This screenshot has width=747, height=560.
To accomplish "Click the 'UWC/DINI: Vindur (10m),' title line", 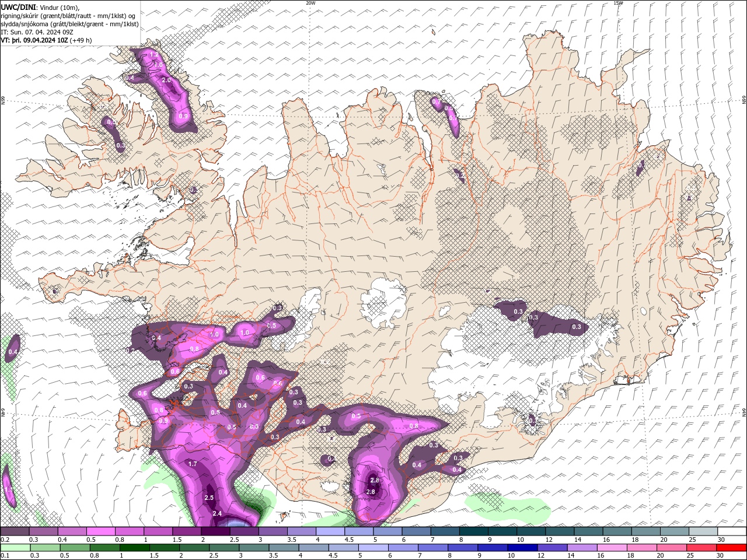I will pos(40,7).
